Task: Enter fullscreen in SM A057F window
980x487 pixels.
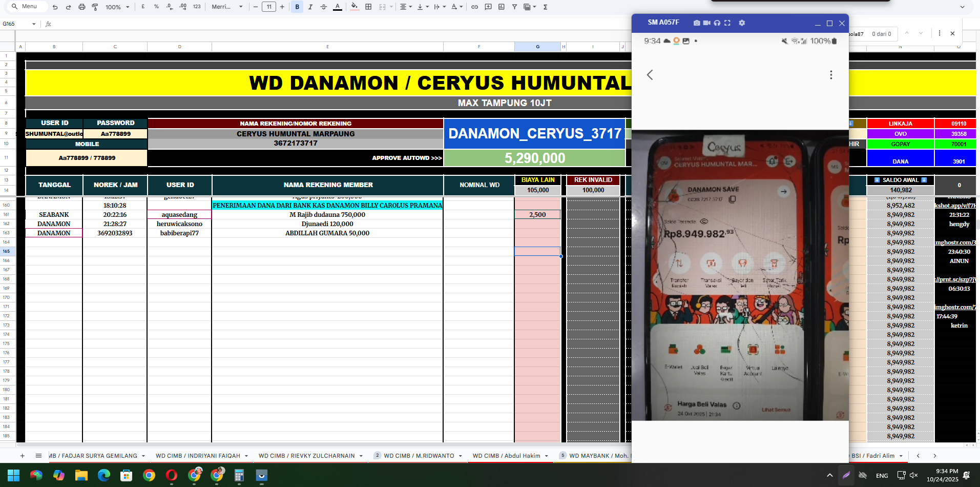Action: tap(727, 23)
